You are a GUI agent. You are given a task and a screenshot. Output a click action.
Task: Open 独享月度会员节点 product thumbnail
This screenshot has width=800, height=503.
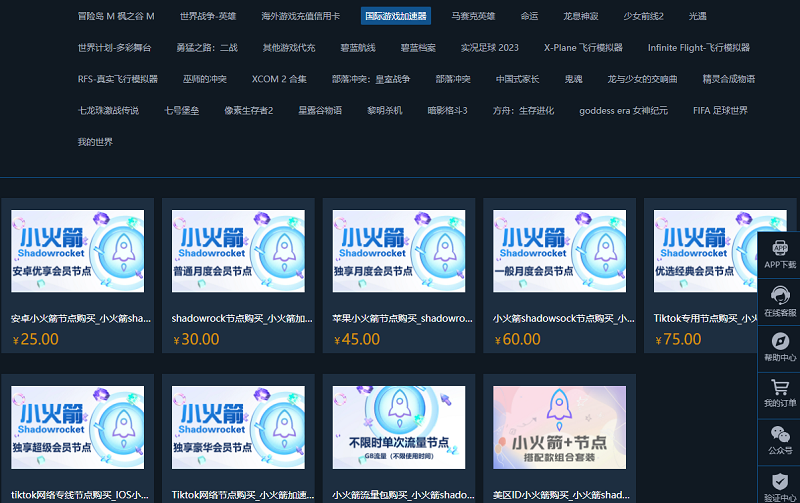pyautogui.click(x=399, y=250)
